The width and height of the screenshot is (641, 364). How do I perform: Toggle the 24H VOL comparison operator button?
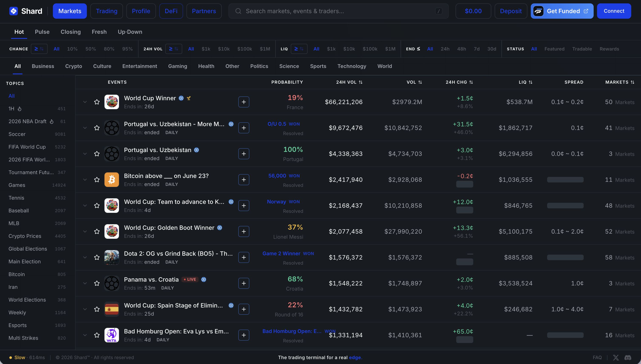pos(174,49)
